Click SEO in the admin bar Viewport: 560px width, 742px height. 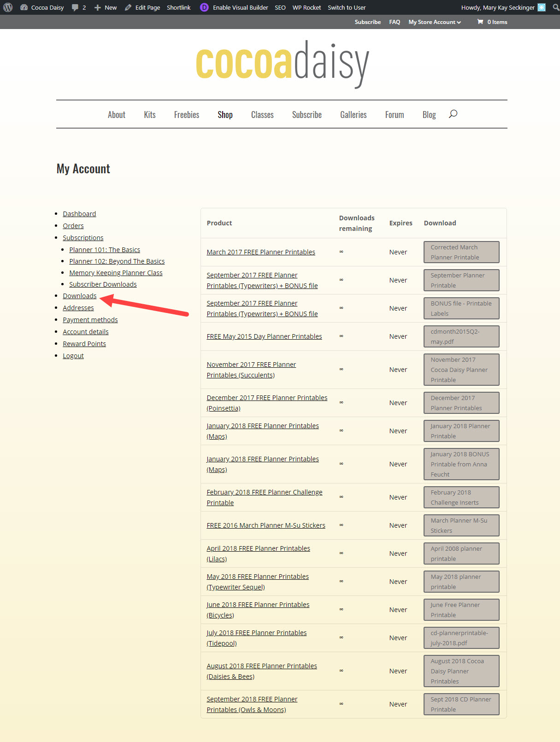(x=280, y=7)
